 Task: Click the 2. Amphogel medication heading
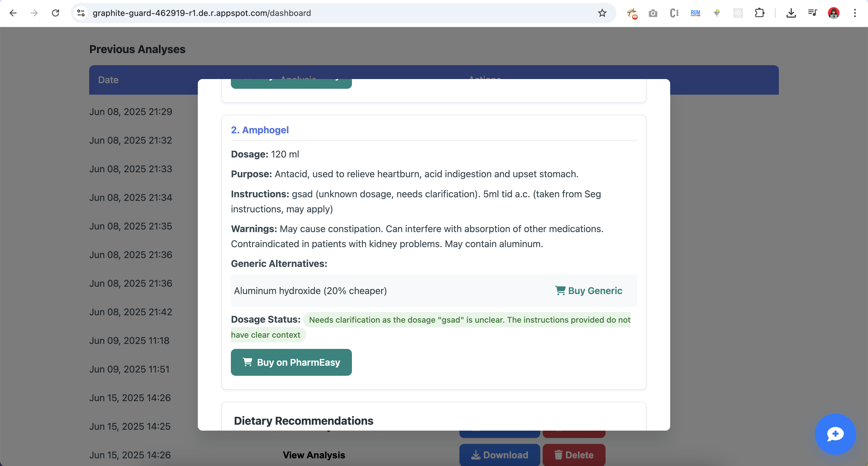[260, 130]
